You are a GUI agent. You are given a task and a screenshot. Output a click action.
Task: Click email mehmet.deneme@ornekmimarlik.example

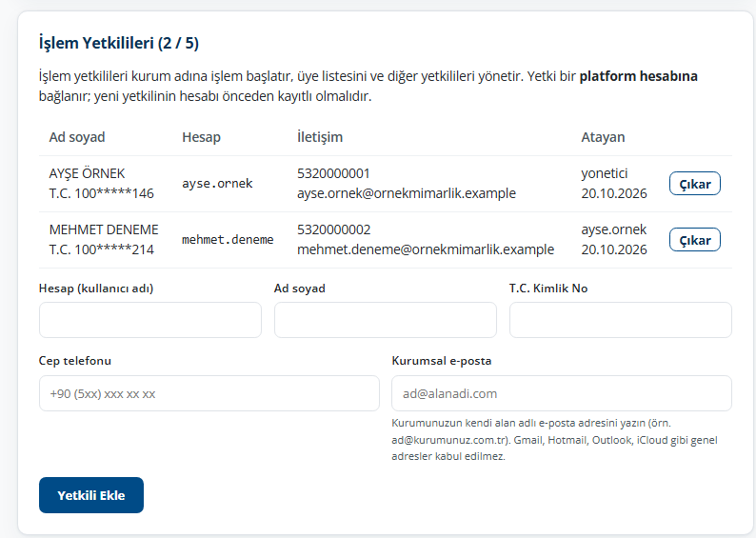(x=426, y=249)
